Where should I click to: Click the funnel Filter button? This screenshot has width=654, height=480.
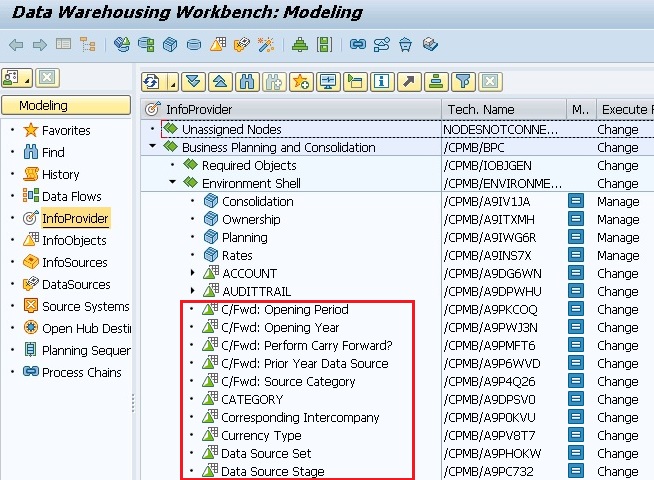point(463,82)
